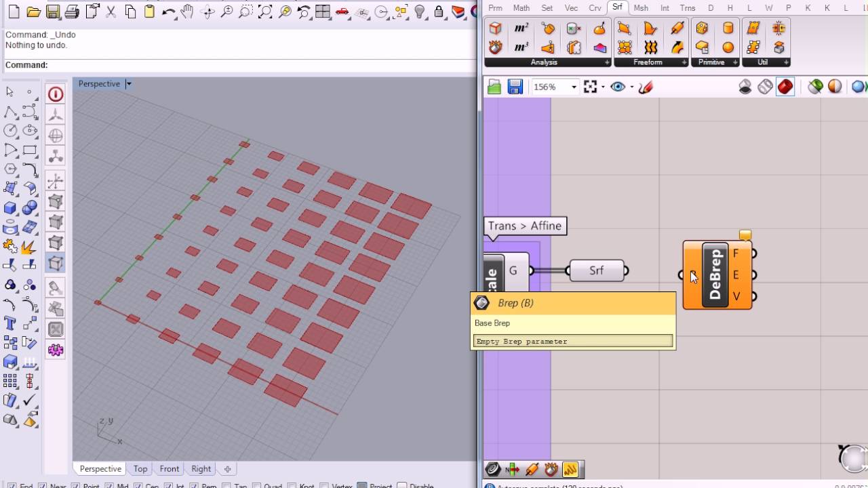This screenshot has height=488, width=868.
Task: Click the E output of DeBrep
Action: (x=736, y=275)
